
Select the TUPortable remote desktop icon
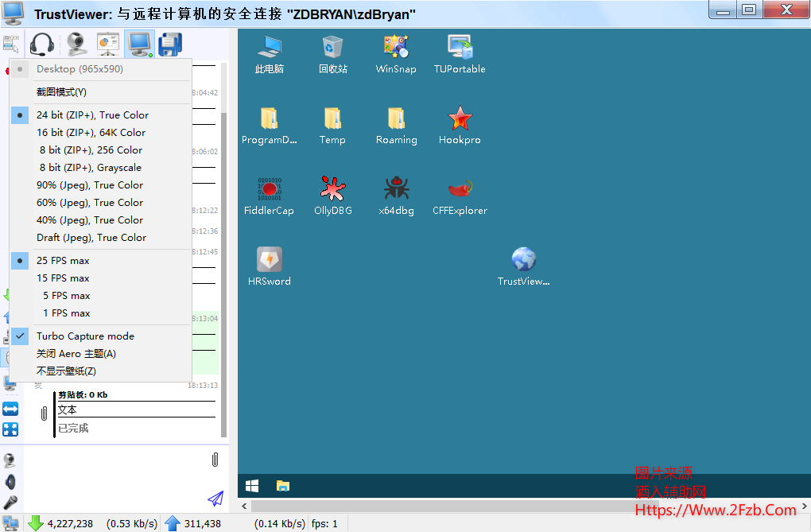pyautogui.click(x=460, y=54)
